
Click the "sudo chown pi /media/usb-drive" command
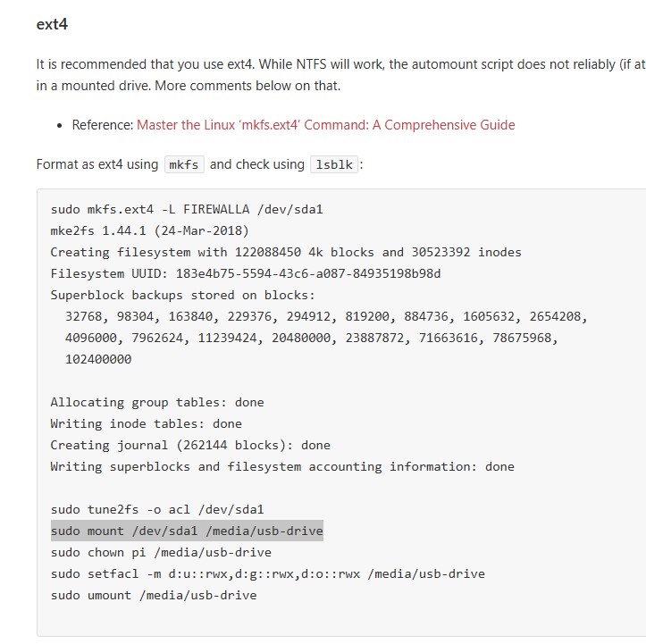(x=161, y=552)
